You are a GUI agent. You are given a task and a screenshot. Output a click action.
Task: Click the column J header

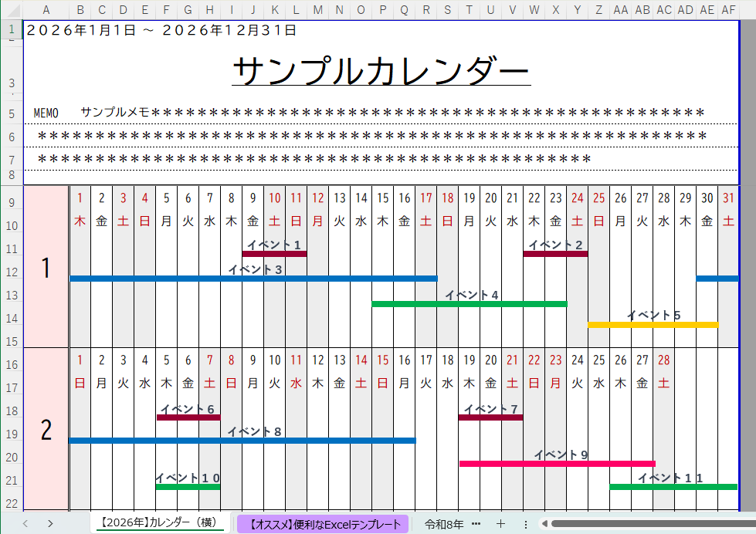[253, 11]
